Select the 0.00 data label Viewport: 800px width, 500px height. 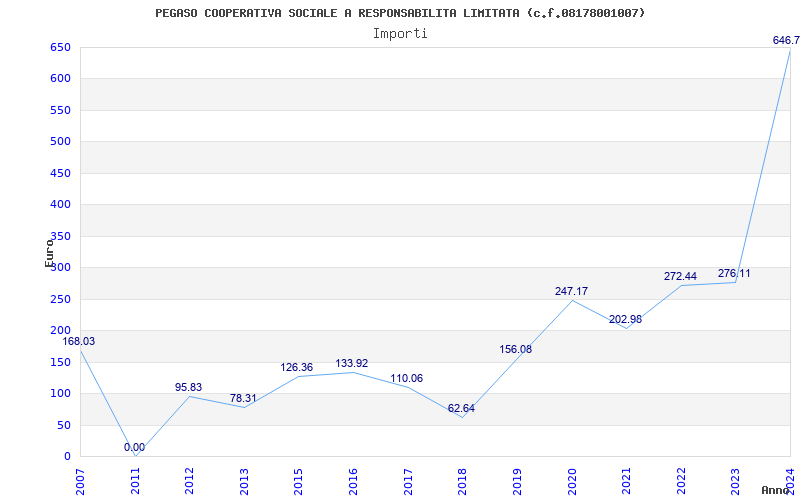point(134,447)
